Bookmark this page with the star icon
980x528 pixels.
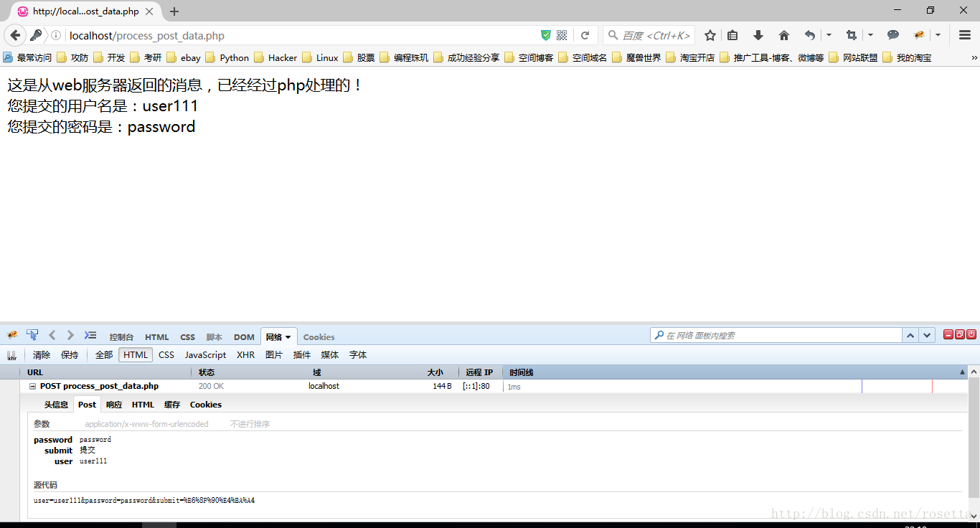click(710, 35)
